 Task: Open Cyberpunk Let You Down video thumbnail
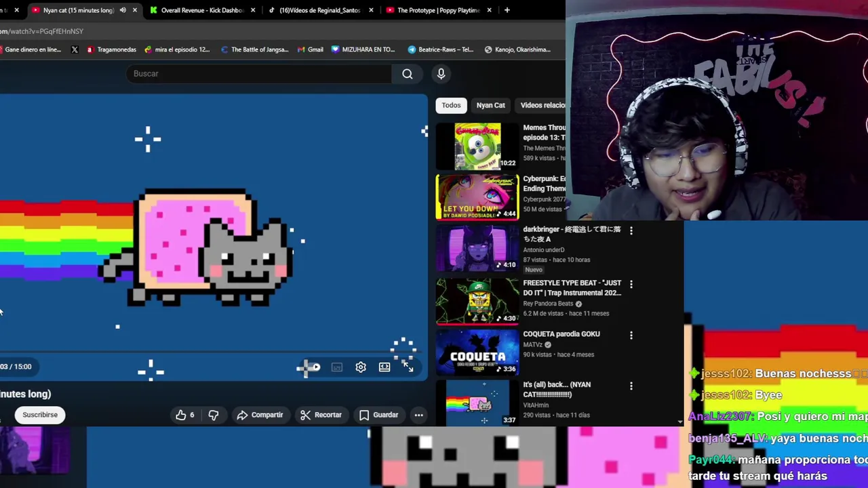tap(477, 197)
